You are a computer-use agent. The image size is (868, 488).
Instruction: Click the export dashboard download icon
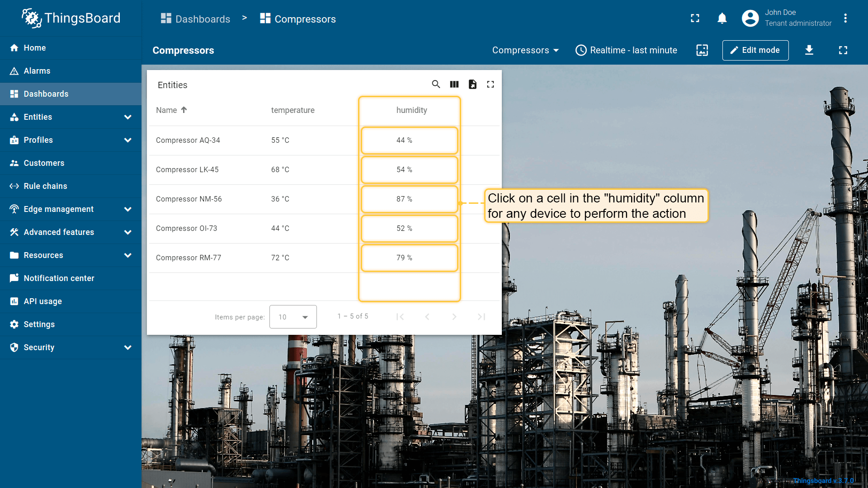click(809, 50)
